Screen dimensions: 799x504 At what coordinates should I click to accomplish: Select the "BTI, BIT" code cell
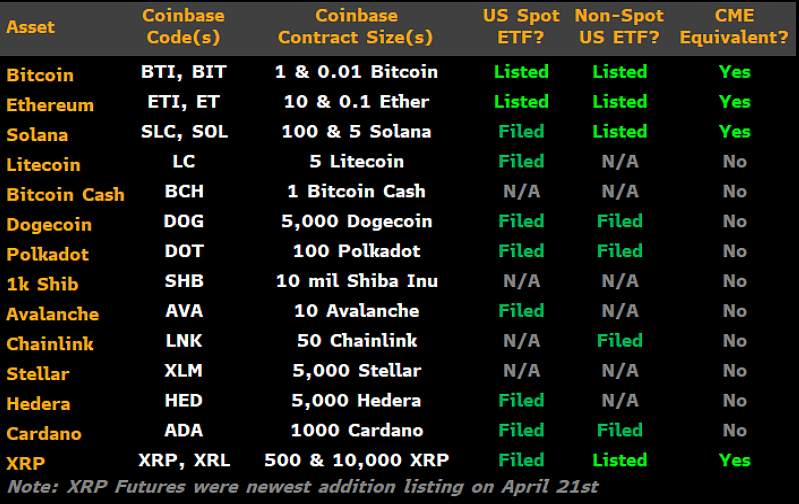point(183,72)
